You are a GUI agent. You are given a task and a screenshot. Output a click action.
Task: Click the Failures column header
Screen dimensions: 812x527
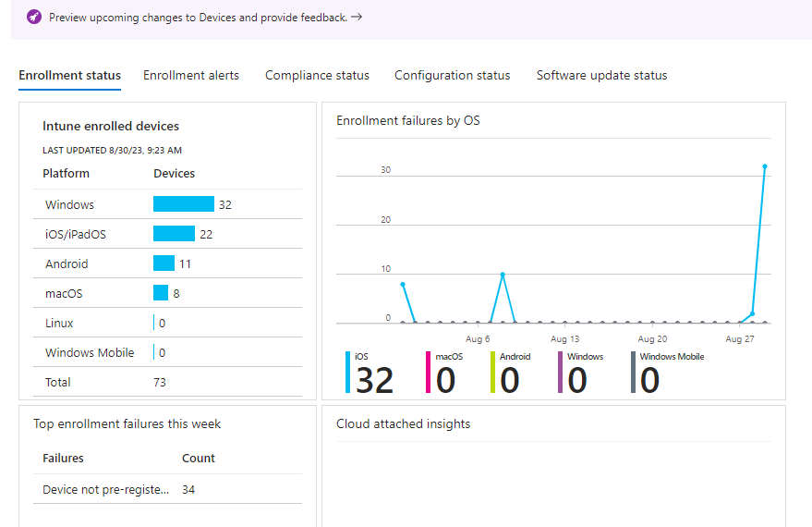coord(63,458)
